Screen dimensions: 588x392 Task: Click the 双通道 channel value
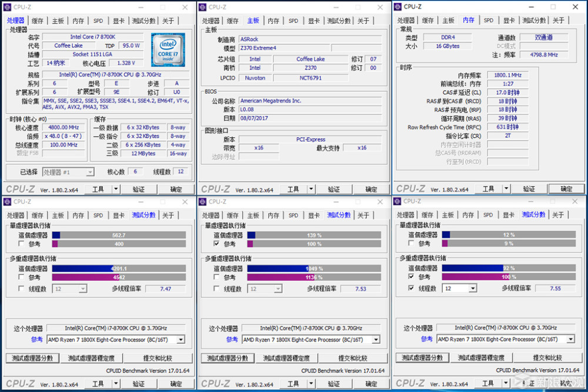(544, 37)
